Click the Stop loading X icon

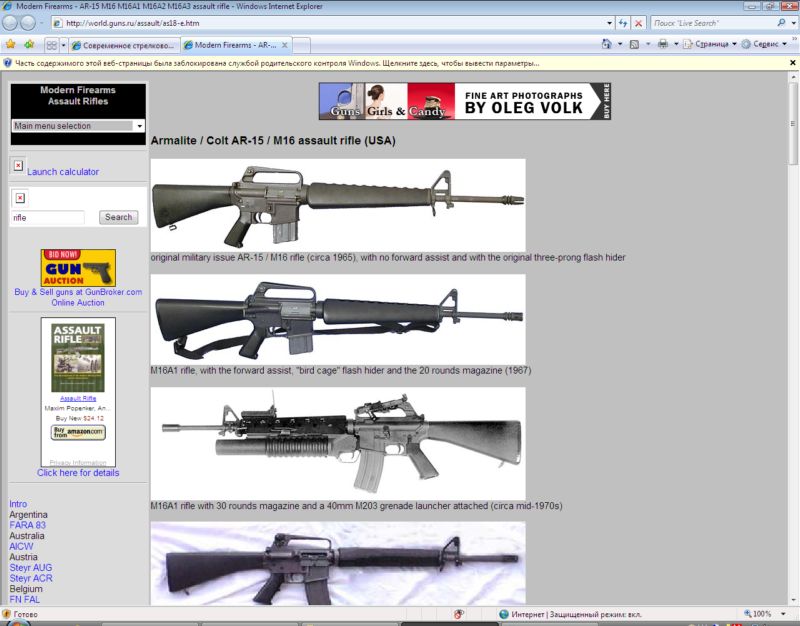(x=639, y=22)
